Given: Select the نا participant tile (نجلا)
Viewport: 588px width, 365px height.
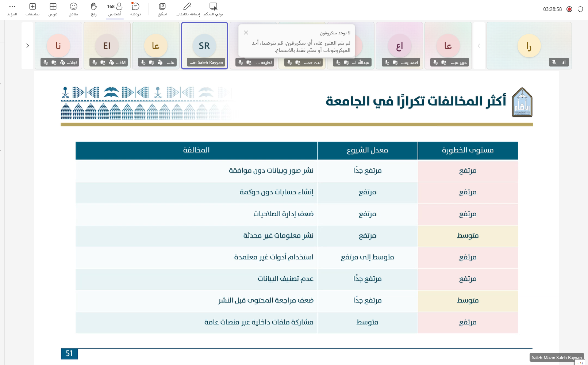Looking at the screenshot, I should pyautogui.click(x=58, y=46).
